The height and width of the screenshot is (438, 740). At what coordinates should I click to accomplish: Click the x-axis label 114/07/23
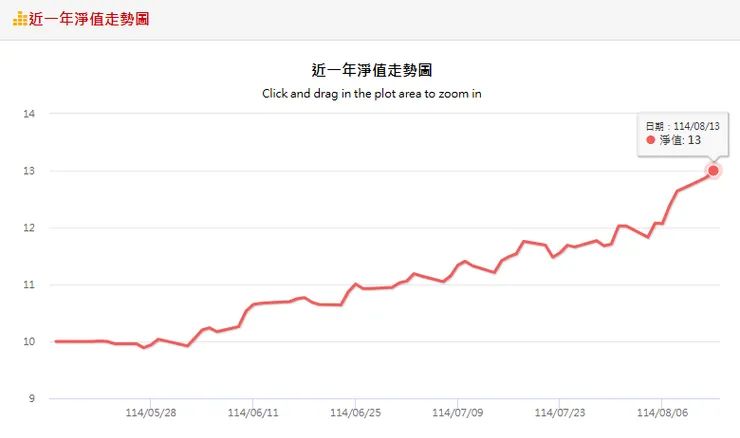560,413
